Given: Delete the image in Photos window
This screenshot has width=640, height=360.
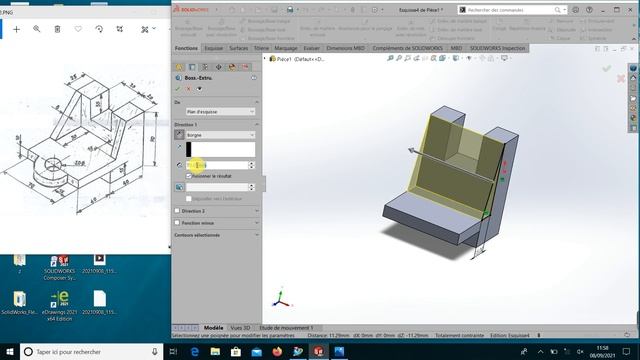Looking at the screenshot, I should coord(58,29).
